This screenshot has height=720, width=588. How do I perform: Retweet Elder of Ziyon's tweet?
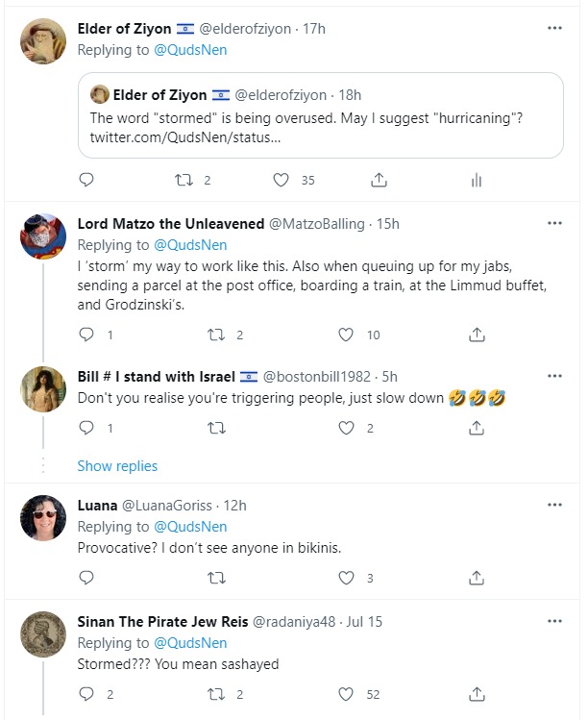pos(184,180)
